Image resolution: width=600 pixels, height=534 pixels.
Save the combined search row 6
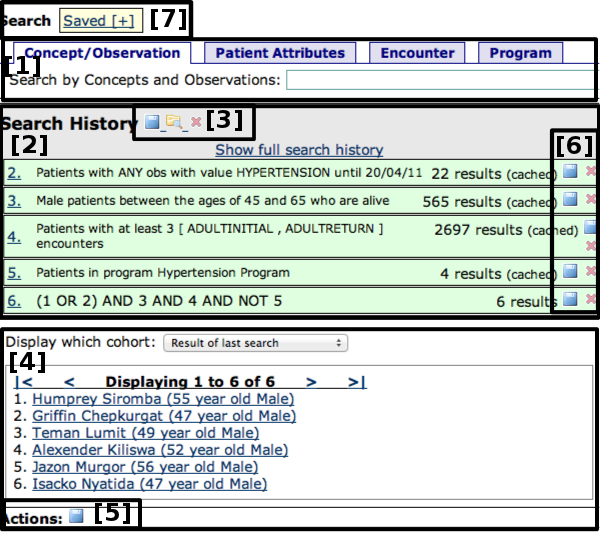(569, 299)
